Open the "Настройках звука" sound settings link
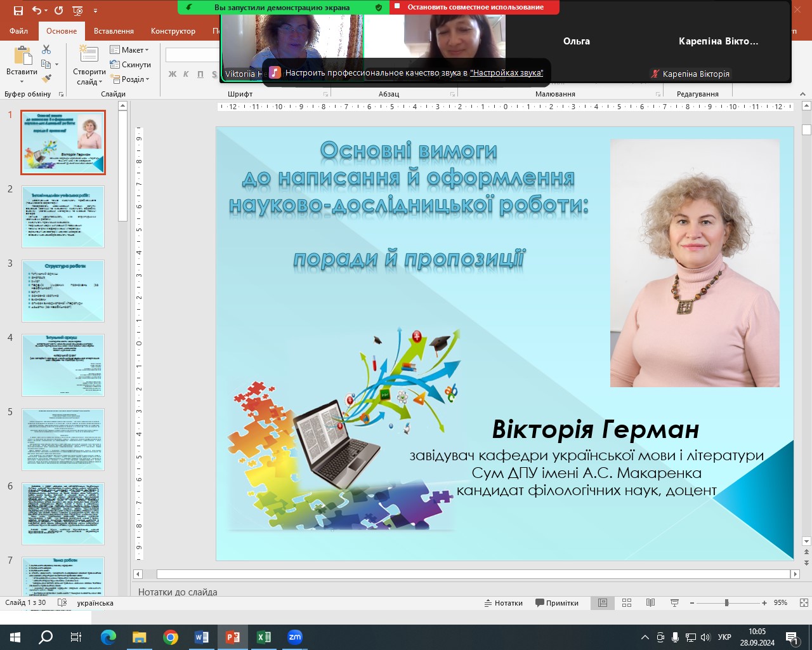This screenshot has width=812, height=650. pos(506,73)
